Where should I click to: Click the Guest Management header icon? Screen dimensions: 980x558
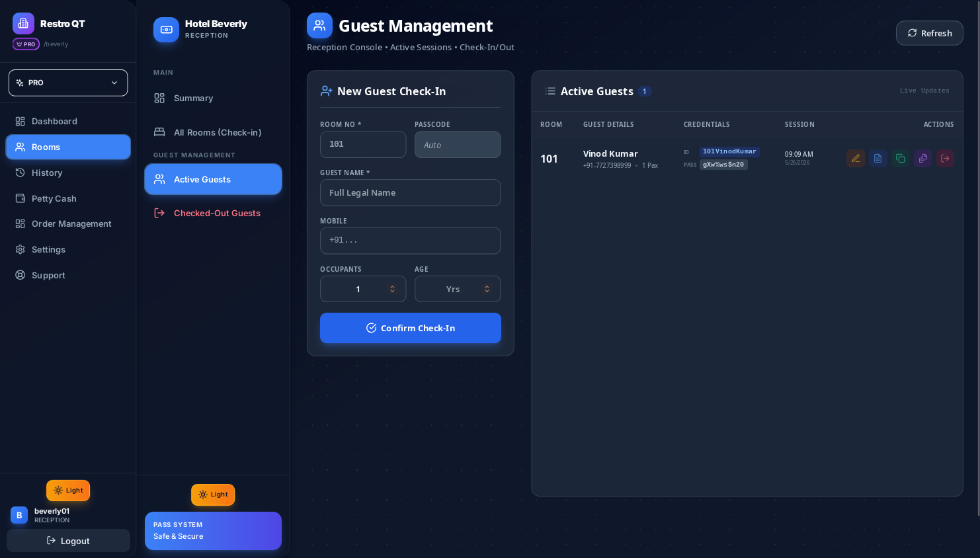[x=319, y=26]
